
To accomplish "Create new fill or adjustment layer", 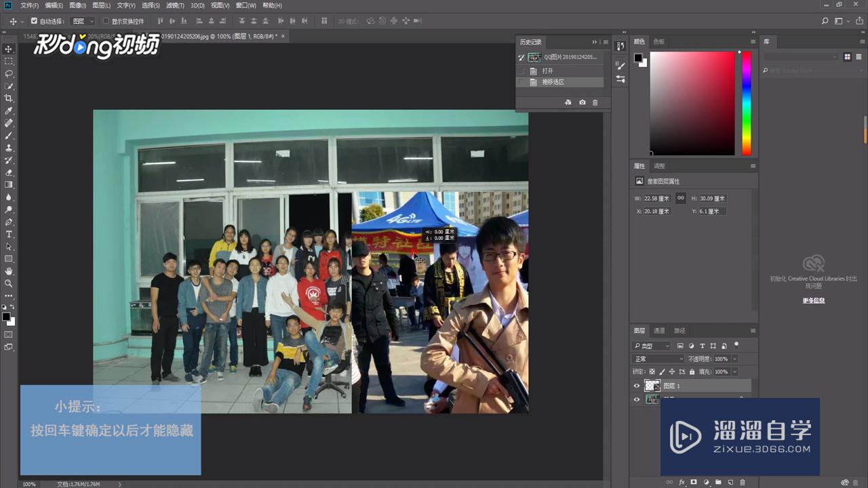I will [x=706, y=482].
